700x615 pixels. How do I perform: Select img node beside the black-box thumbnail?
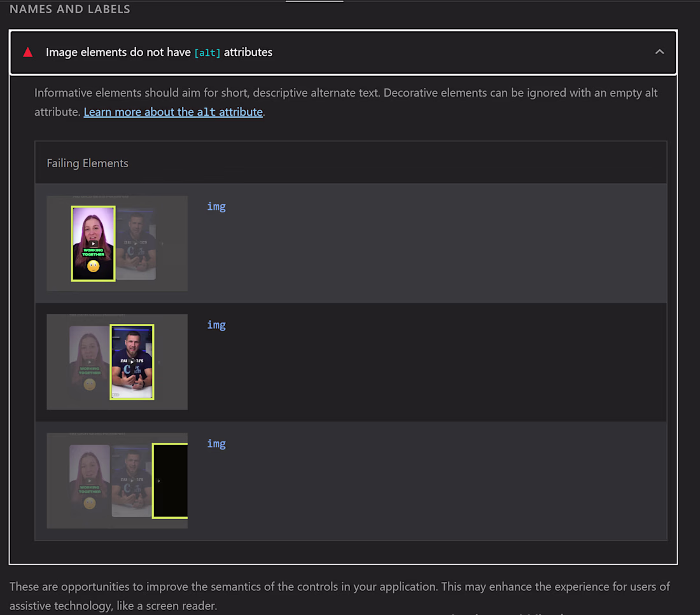point(216,444)
